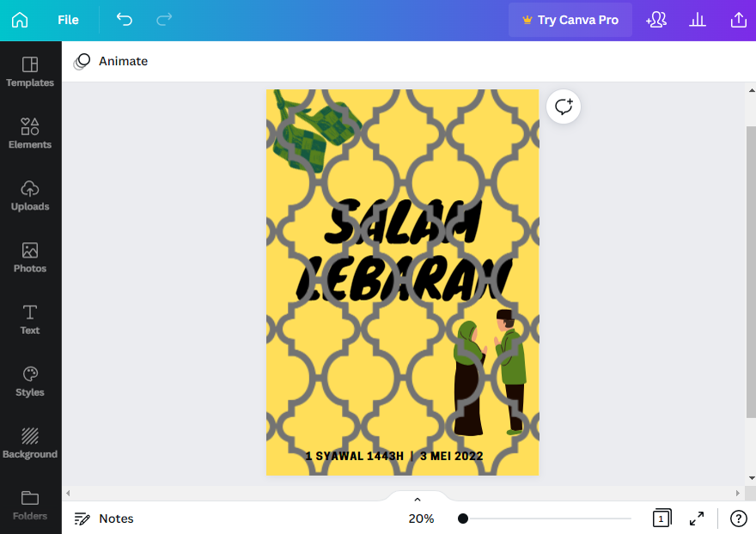The width and height of the screenshot is (756, 534).
Task: Enter fullscreen present mode
Action: (x=696, y=519)
